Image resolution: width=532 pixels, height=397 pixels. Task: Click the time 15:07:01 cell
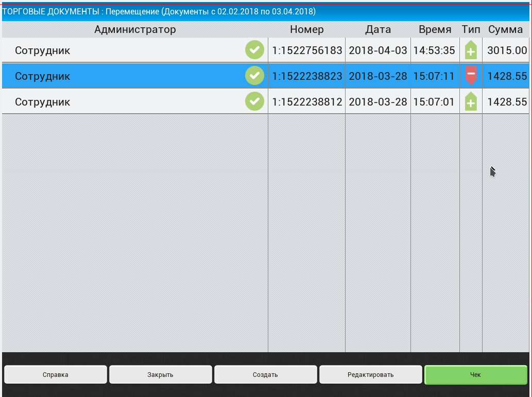point(434,102)
